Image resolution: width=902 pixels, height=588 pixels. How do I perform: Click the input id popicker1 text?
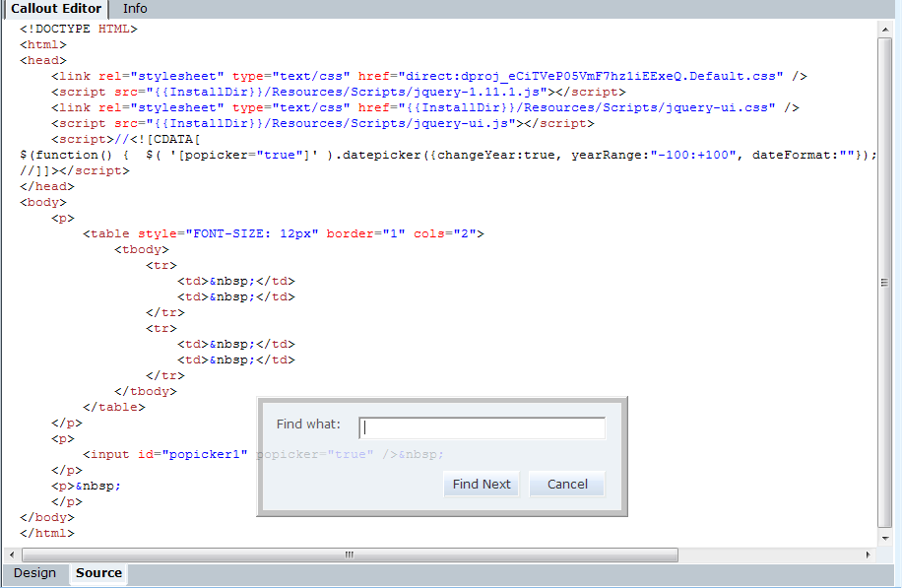click(165, 454)
